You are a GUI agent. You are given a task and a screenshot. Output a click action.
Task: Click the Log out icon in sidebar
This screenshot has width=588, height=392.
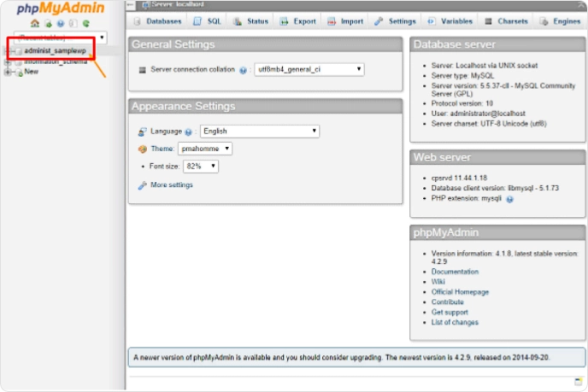49,24
